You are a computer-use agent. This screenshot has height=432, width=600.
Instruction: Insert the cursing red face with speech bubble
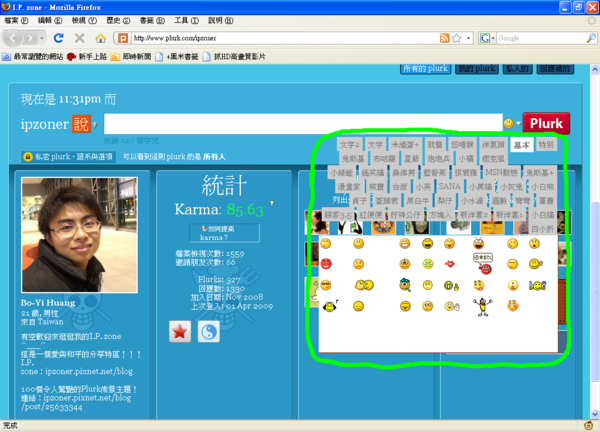coord(483,263)
